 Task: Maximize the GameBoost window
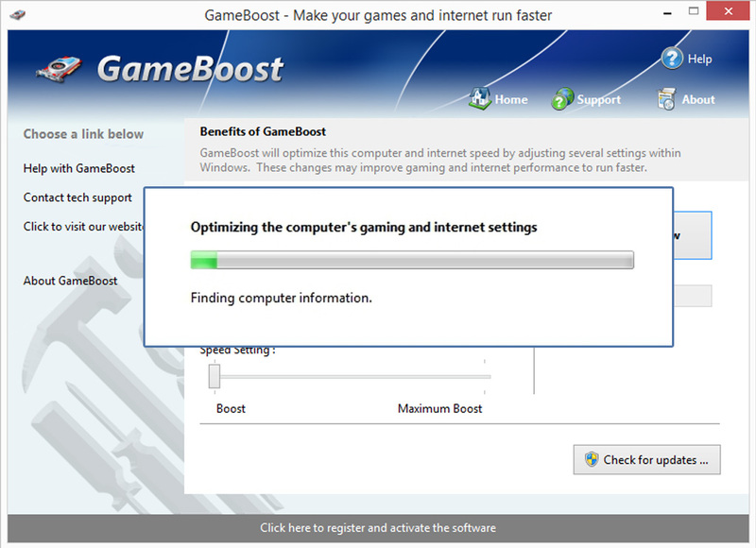694,11
